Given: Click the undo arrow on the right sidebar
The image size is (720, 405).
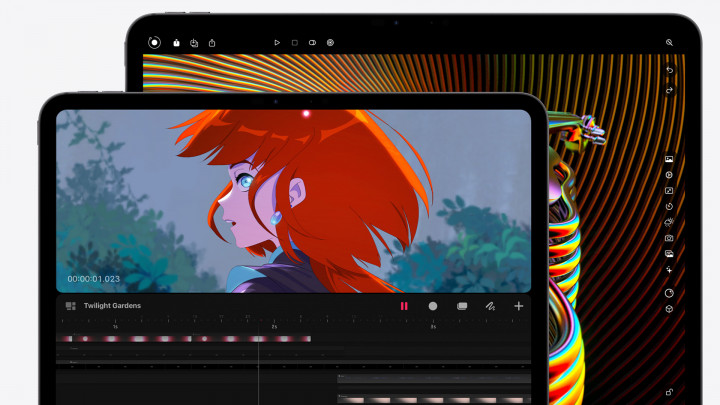Looking at the screenshot, I should point(669,71).
